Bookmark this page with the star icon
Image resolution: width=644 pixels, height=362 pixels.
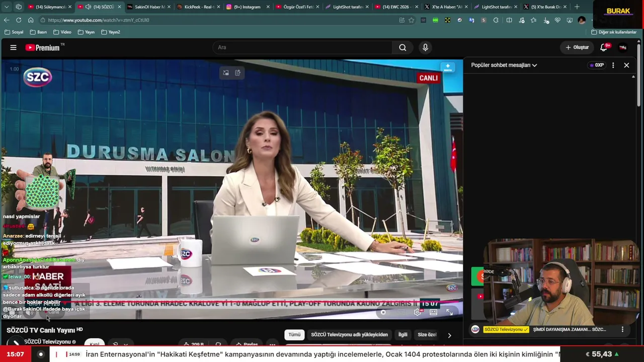(x=412, y=20)
